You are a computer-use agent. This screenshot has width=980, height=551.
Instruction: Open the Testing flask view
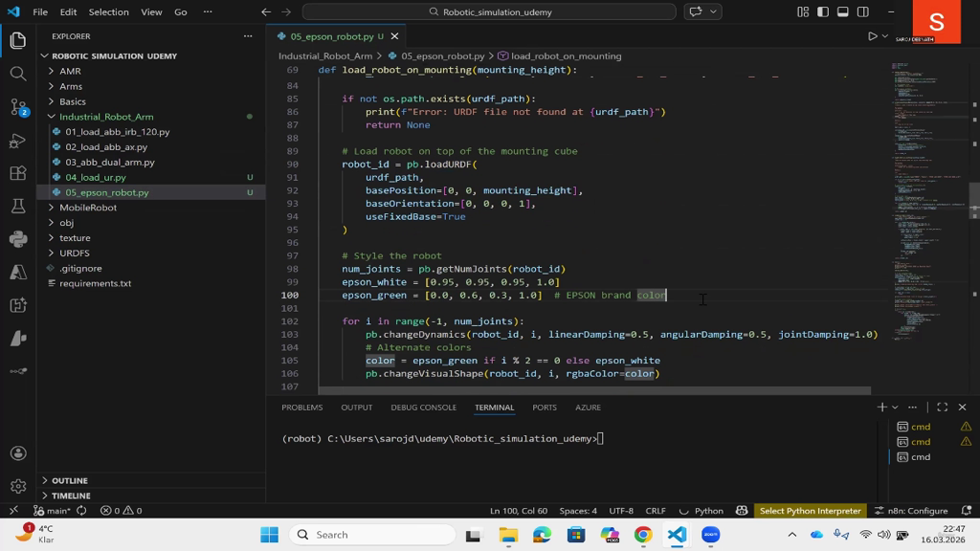pyautogui.click(x=18, y=207)
